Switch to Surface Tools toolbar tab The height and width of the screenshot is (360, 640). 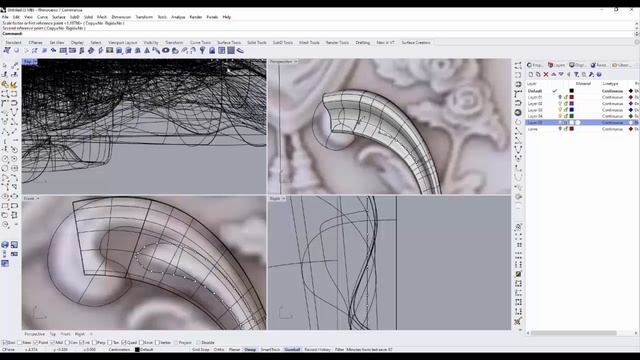[x=229, y=42]
